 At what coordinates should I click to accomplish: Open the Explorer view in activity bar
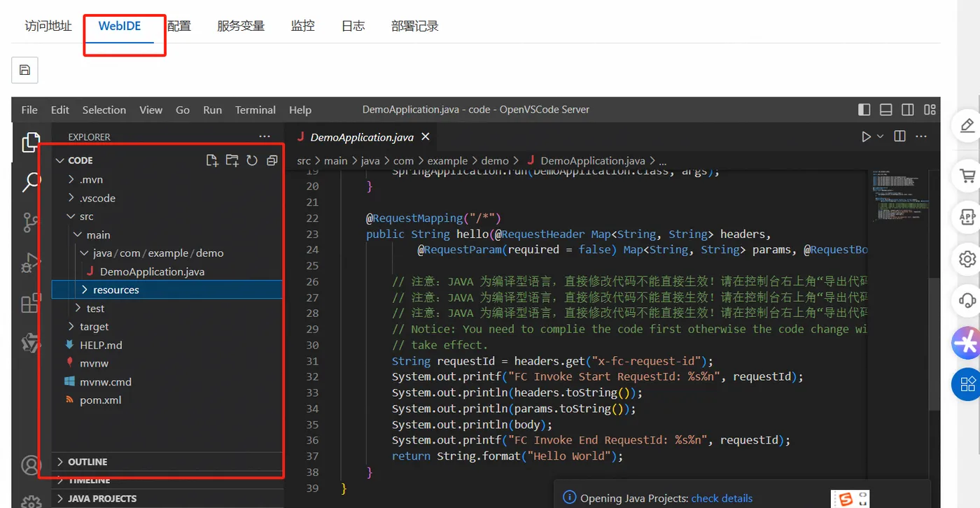[31, 142]
